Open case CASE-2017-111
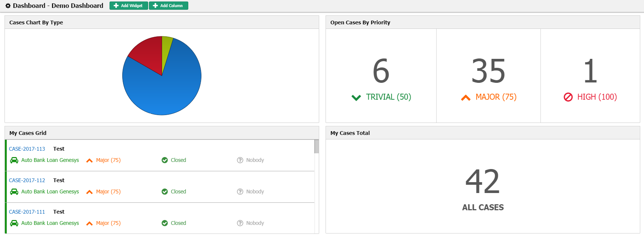The width and height of the screenshot is (644, 235). click(x=27, y=212)
